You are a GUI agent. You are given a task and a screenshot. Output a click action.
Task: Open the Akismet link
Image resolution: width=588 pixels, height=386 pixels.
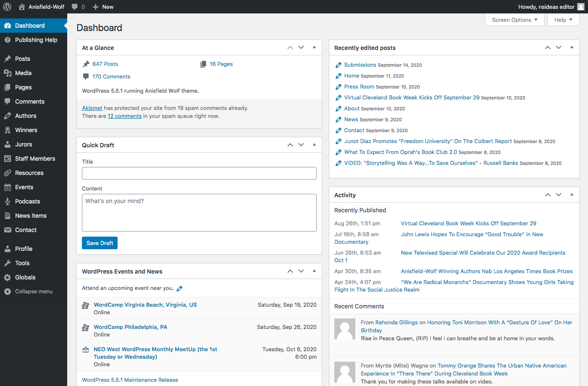point(92,108)
